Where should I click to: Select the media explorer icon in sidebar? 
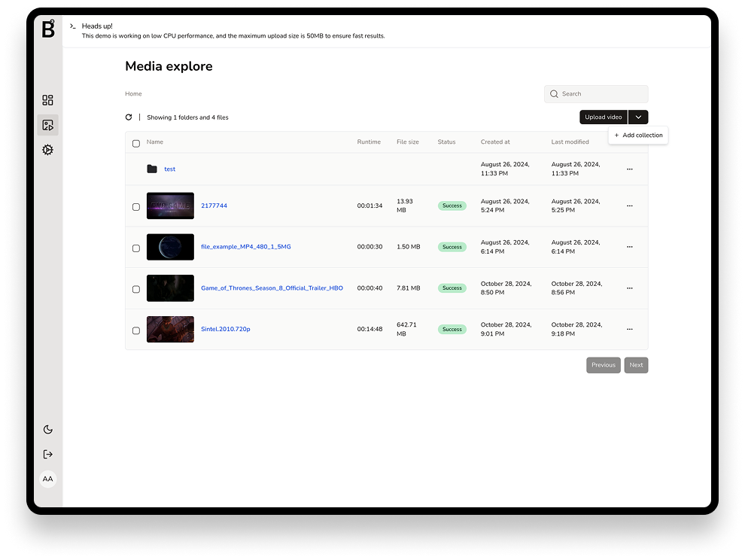tap(47, 124)
